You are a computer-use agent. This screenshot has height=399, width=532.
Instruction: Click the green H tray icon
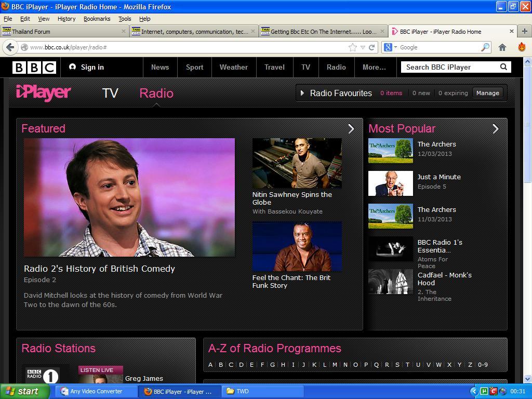point(485,392)
